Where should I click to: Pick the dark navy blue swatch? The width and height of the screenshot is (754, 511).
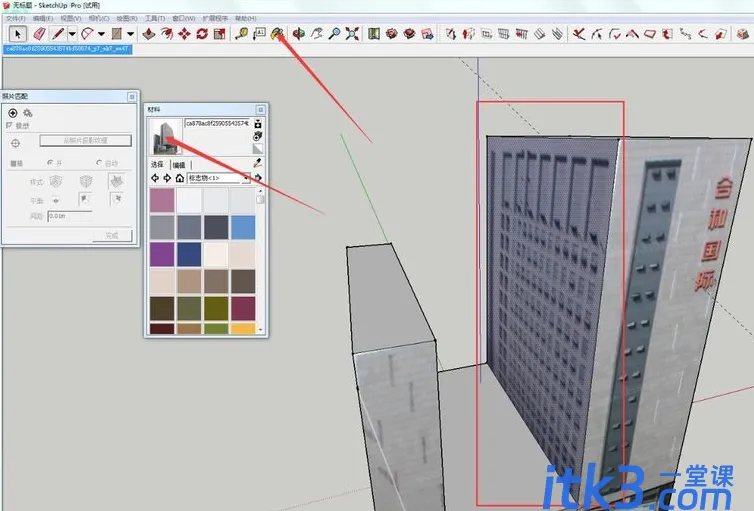pyautogui.click(x=189, y=254)
